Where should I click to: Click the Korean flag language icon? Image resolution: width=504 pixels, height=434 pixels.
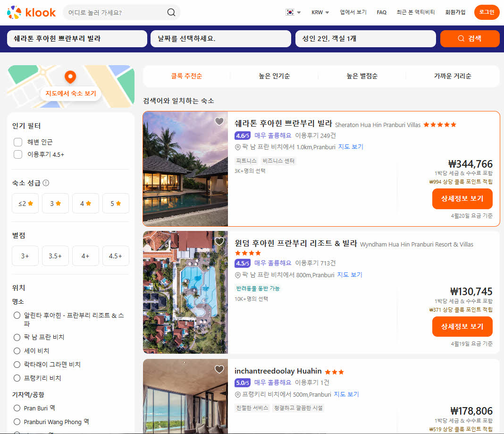point(290,12)
